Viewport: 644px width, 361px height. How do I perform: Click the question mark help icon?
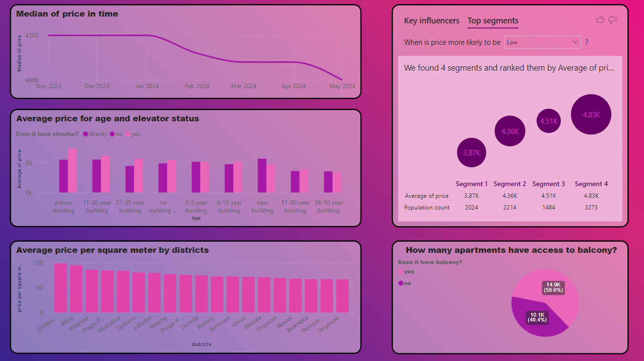[587, 42]
